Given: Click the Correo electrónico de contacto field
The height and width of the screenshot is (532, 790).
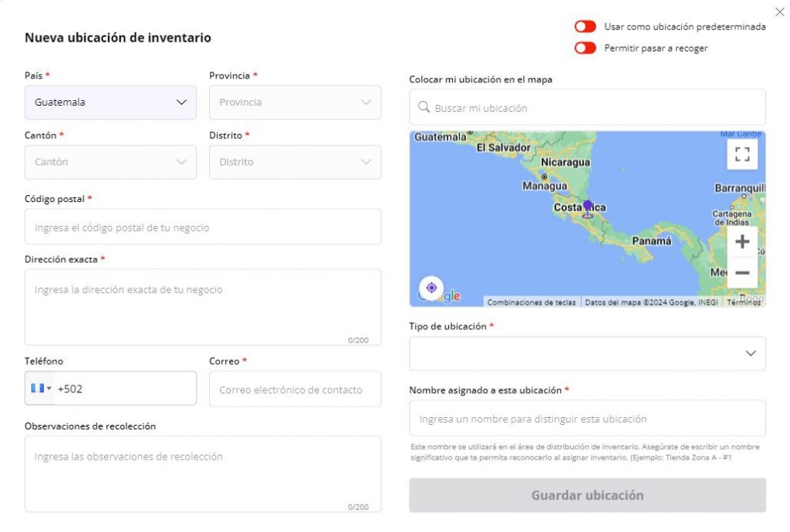Looking at the screenshot, I should pyautogui.click(x=295, y=389).
